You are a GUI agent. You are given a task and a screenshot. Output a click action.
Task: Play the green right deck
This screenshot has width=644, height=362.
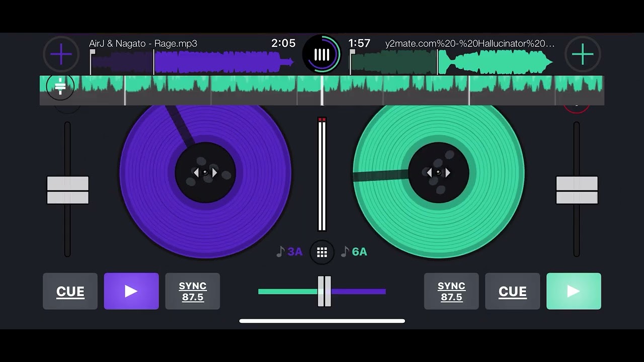click(574, 291)
